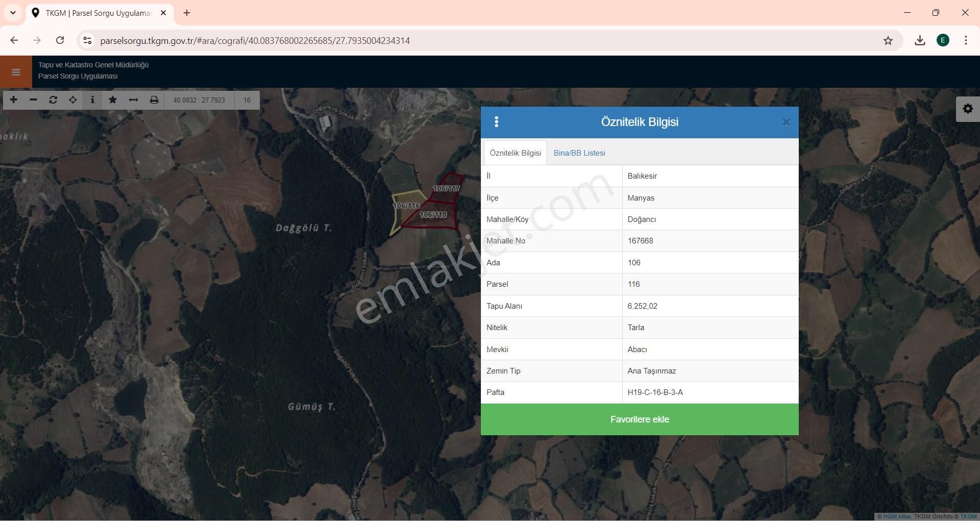
Task: Open the hamburger menu in app header
Action: [x=16, y=72]
